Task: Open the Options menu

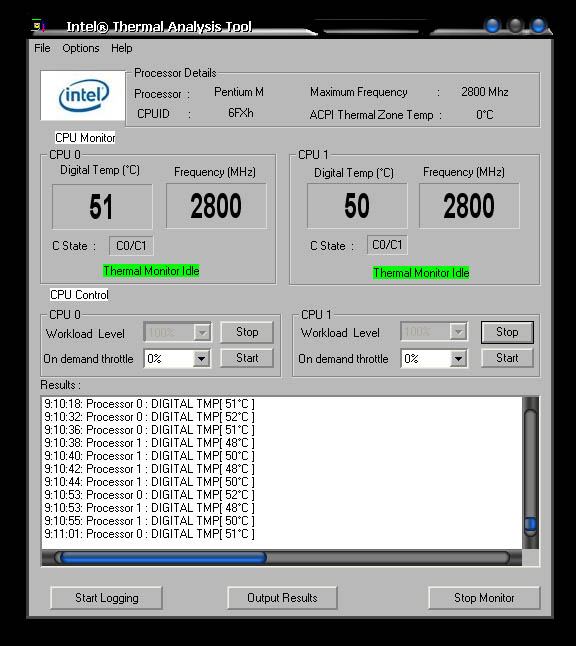Action: pos(81,48)
